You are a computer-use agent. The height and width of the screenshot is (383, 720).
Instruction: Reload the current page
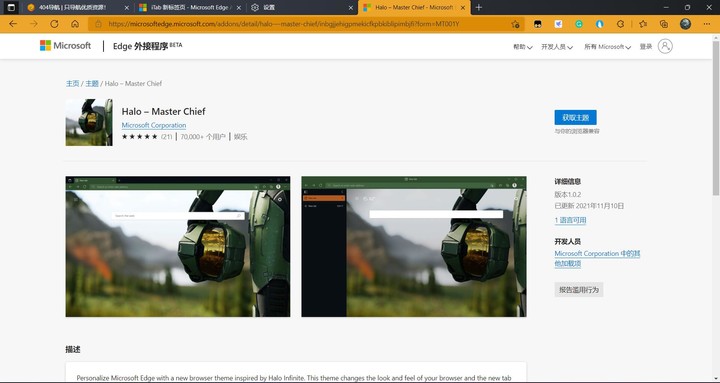54,24
